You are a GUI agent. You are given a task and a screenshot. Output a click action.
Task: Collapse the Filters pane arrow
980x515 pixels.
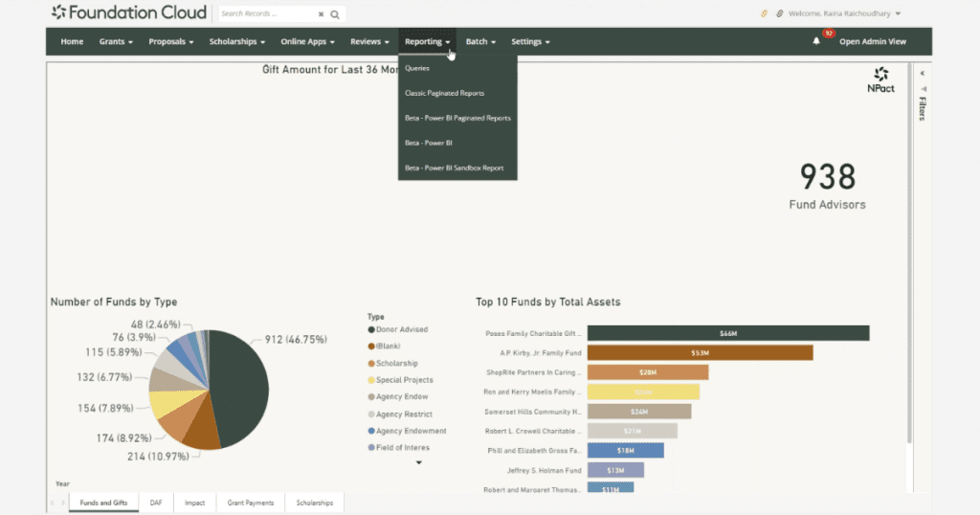pyautogui.click(x=923, y=73)
